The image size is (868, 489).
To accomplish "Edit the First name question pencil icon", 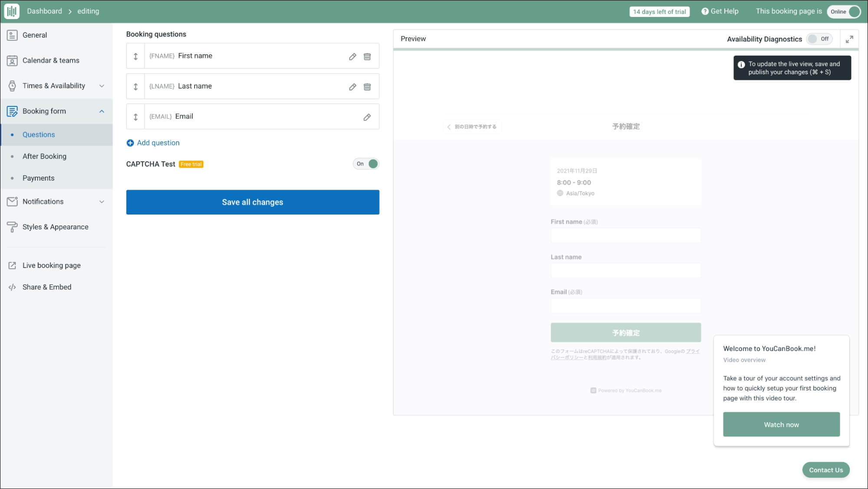I will click(353, 56).
